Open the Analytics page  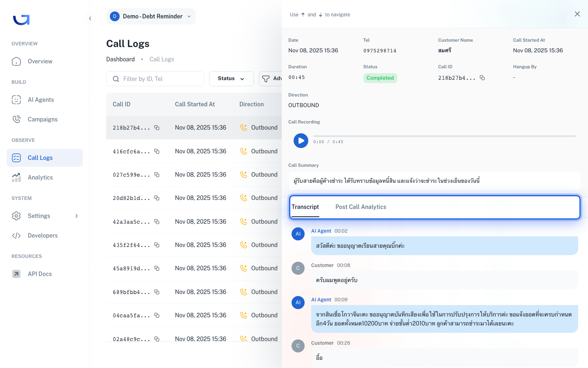pyautogui.click(x=45, y=177)
